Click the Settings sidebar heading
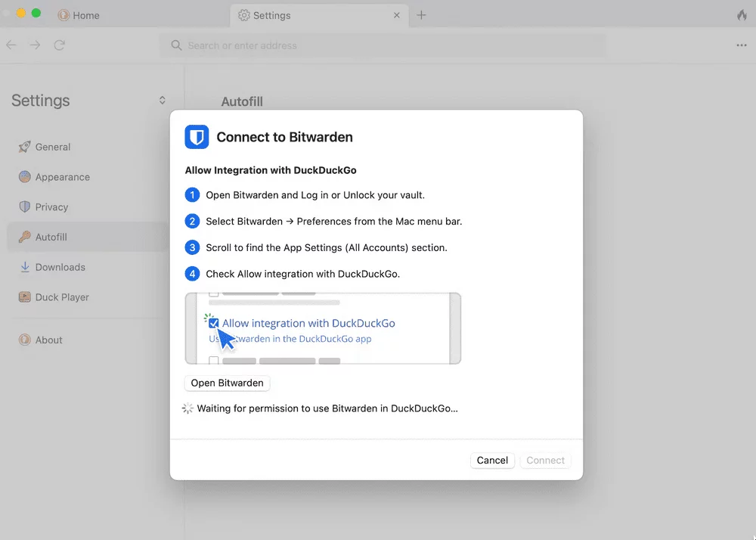 (x=41, y=101)
